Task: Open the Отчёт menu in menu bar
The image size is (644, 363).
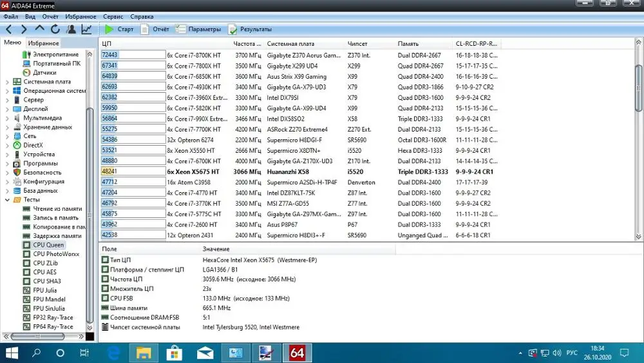Action: [50, 17]
